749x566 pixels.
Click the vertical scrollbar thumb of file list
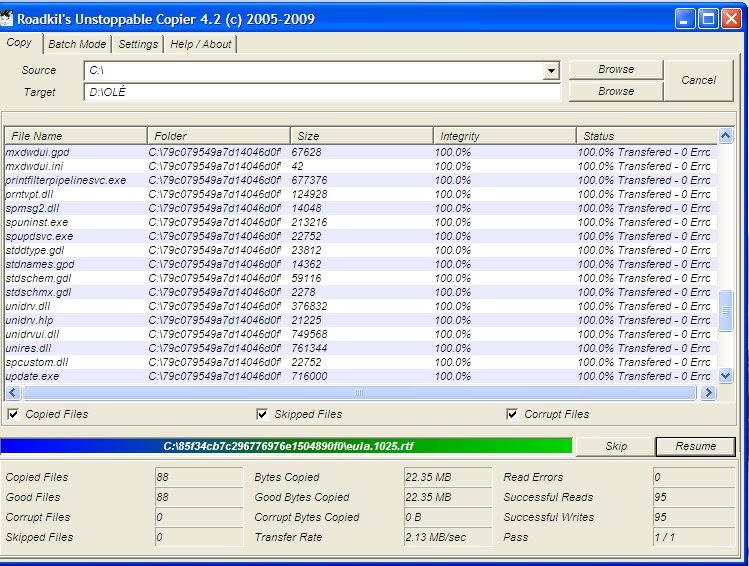click(x=725, y=310)
